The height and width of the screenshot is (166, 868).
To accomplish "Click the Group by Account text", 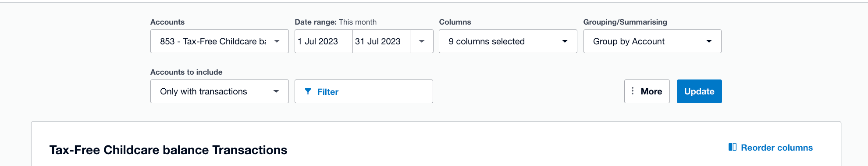I will point(629,41).
